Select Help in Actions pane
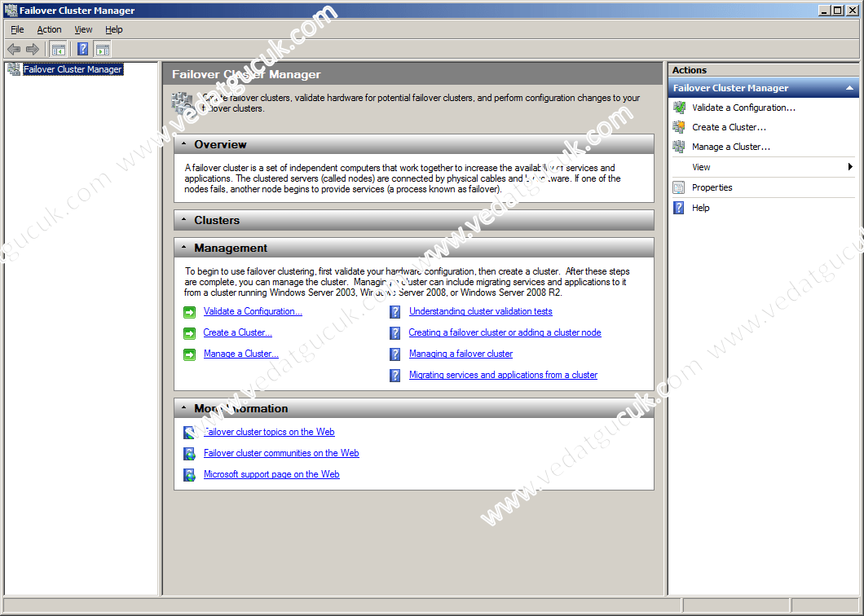The width and height of the screenshot is (864, 616). click(x=700, y=208)
